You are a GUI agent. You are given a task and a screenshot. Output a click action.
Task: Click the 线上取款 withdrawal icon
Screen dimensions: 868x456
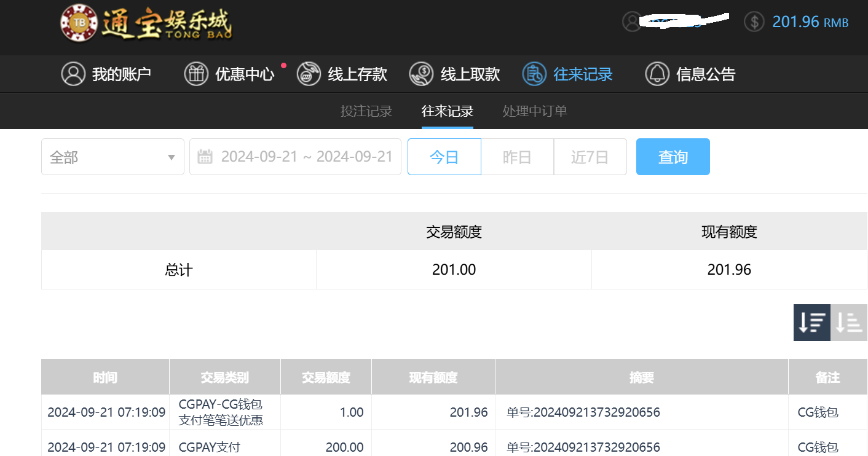click(x=421, y=74)
